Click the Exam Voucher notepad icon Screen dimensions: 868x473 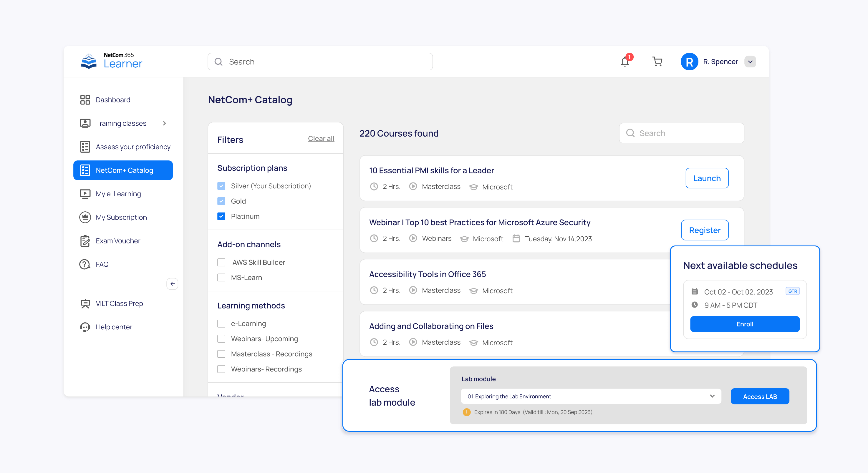click(x=85, y=241)
